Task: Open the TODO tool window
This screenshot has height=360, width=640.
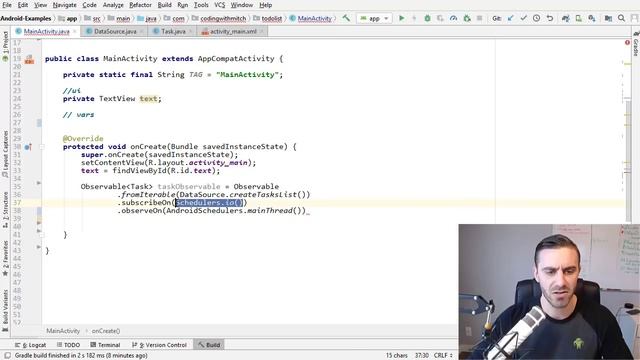Action: coord(68,345)
